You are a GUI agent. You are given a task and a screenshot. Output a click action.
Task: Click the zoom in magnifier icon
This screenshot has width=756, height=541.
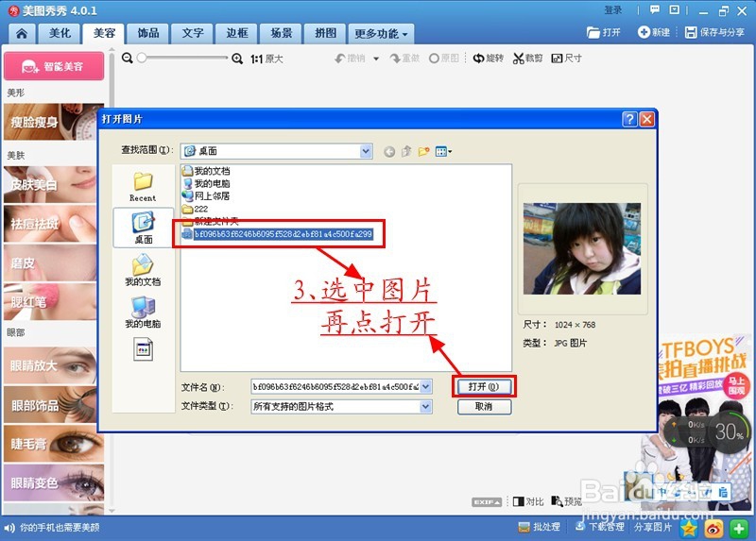pyautogui.click(x=237, y=59)
